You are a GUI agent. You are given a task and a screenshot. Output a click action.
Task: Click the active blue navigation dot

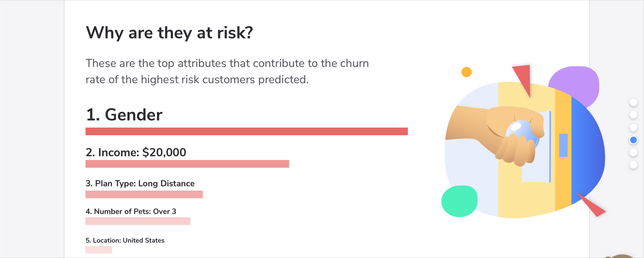pos(633,140)
